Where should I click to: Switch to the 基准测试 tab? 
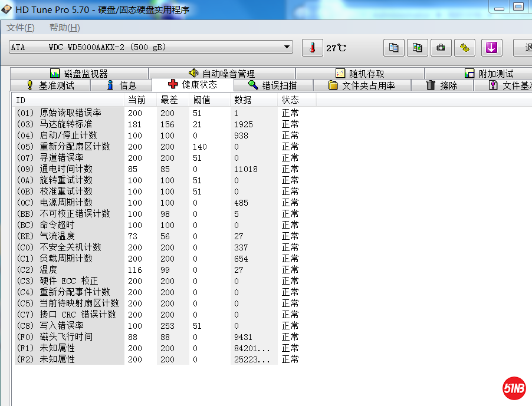coord(50,85)
